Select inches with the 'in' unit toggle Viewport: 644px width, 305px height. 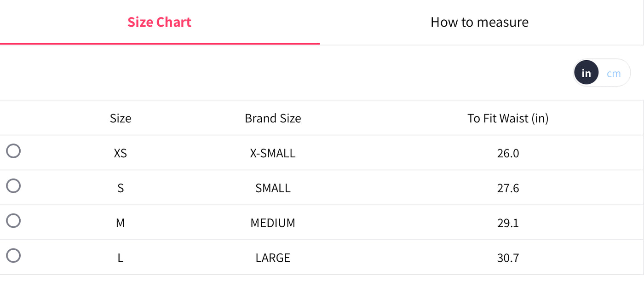586,73
